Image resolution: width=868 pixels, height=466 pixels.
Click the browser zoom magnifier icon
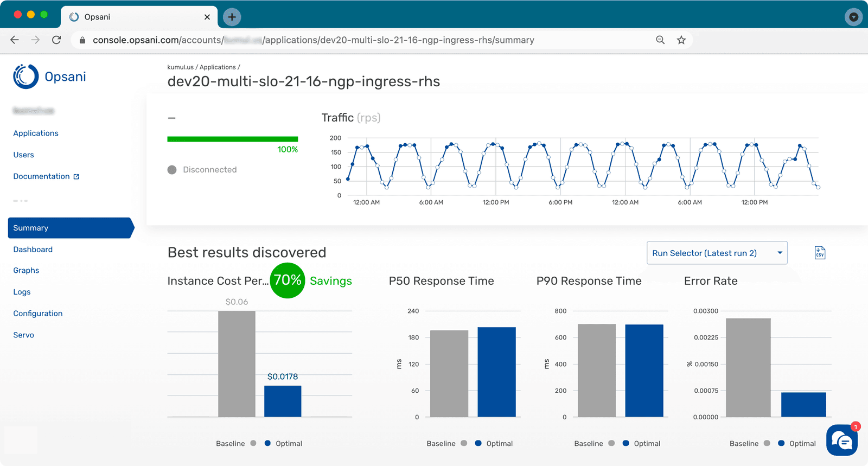pyautogui.click(x=660, y=40)
